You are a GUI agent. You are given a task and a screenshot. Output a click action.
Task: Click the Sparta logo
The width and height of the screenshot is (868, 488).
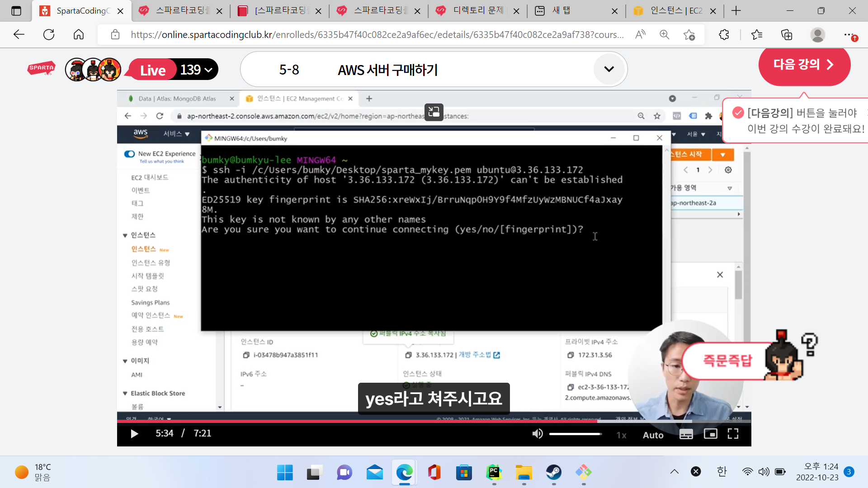pos(42,68)
